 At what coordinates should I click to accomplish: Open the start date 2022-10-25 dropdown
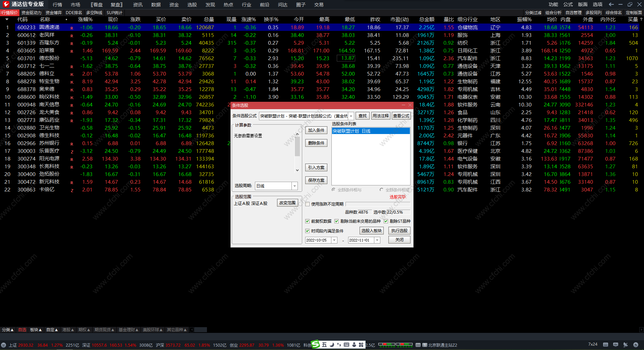[334, 240]
